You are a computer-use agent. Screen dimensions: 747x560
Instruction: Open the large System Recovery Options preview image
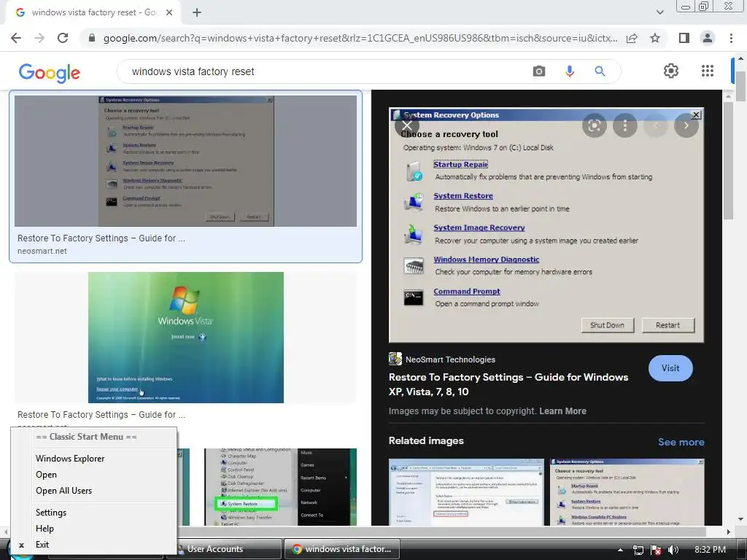point(546,225)
